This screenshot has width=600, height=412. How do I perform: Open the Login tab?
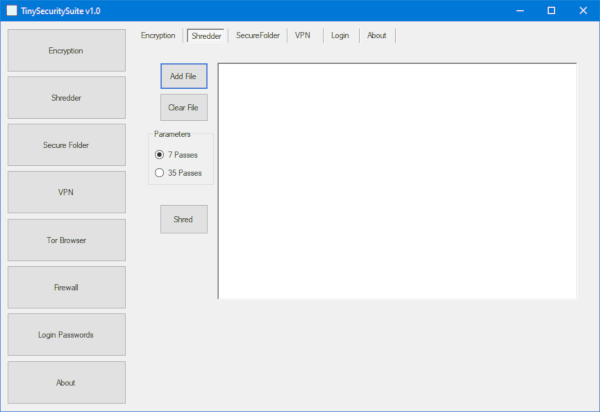point(340,36)
